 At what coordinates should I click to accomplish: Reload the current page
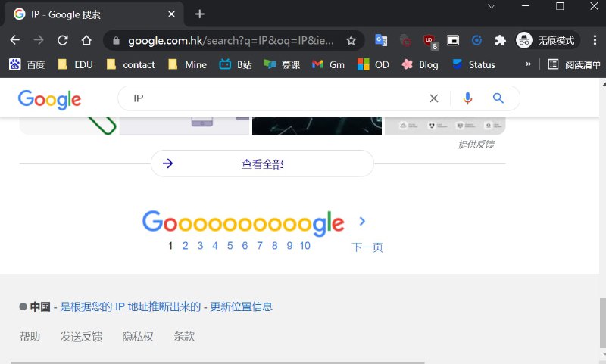pyautogui.click(x=63, y=40)
